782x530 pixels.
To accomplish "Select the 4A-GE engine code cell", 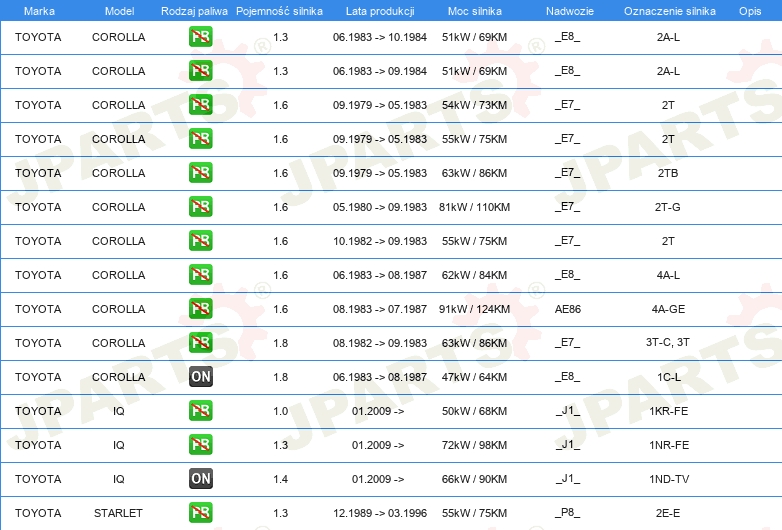I will [668, 309].
